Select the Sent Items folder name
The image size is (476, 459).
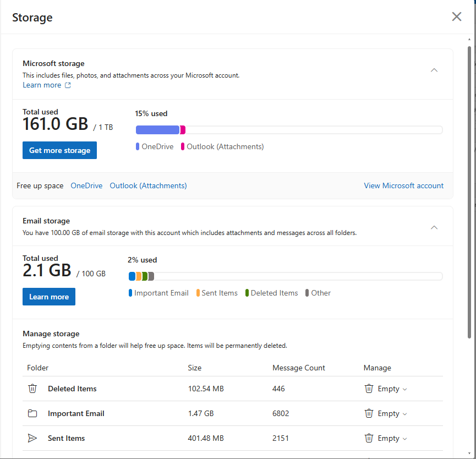click(x=67, y=438)
